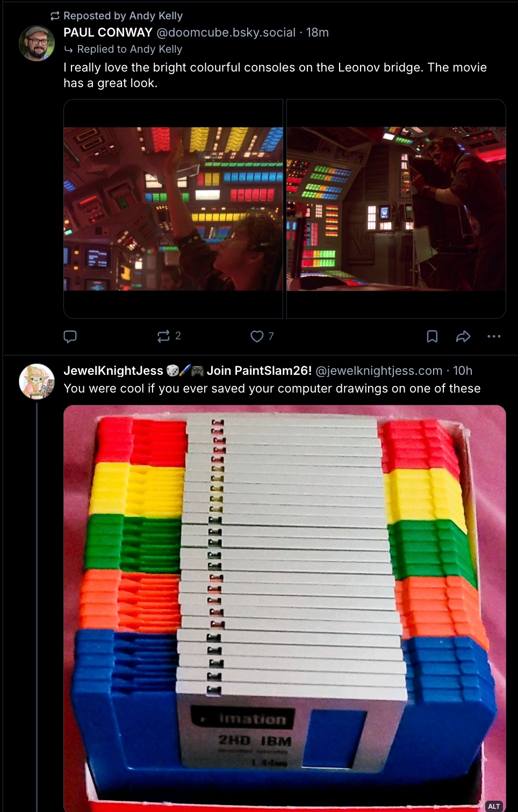Viewport: 518px width, 812px height.
Task: Open JewelKnightJess profile avatar
Action: click(x=37, y=381)
